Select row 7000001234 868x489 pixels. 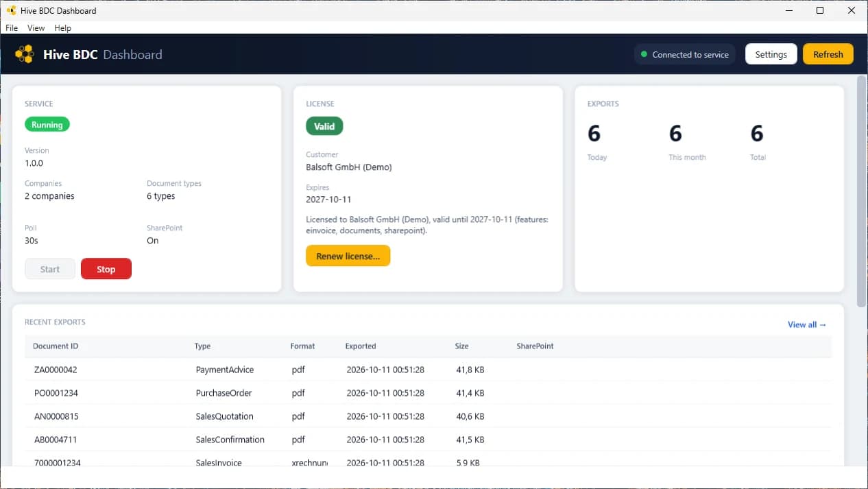pos(428,460)
